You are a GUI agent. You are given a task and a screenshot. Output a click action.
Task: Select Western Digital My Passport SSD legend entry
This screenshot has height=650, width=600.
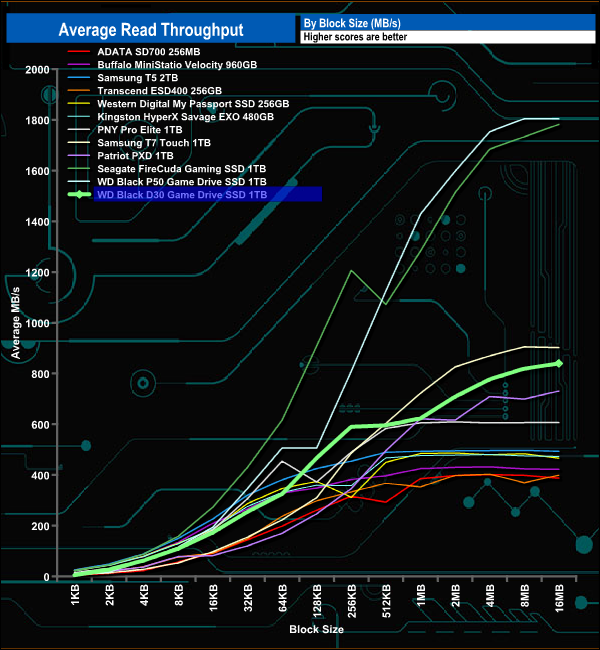tap(193, 104)
